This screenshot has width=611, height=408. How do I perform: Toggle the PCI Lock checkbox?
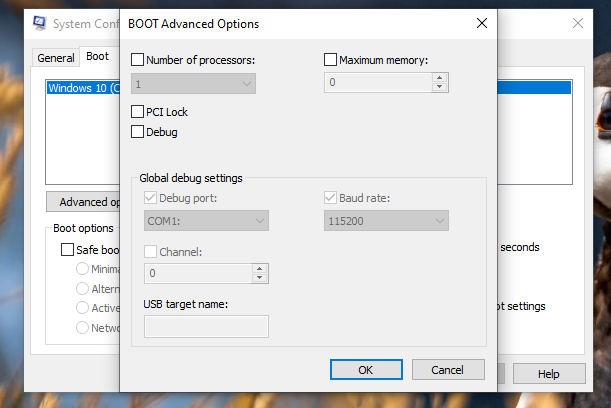pos(138,112)
